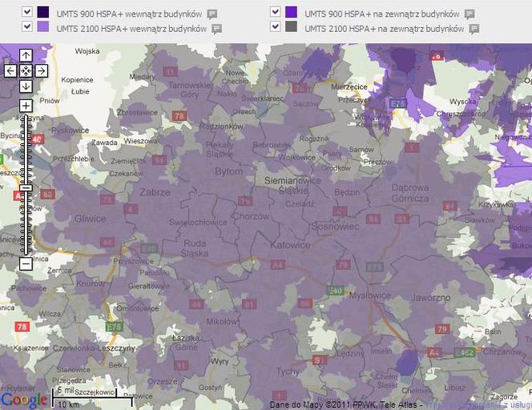The height and width of the screenshot is (410, 532).
Task: Pan the map left with arrow button
Action: pyautogui.click(x=10, y=71)
